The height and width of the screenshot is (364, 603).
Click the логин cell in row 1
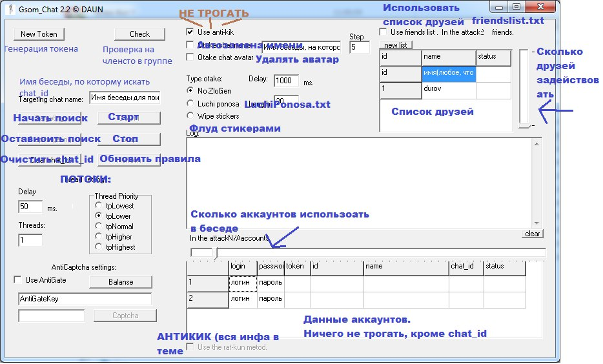click(x=243, y=284)
